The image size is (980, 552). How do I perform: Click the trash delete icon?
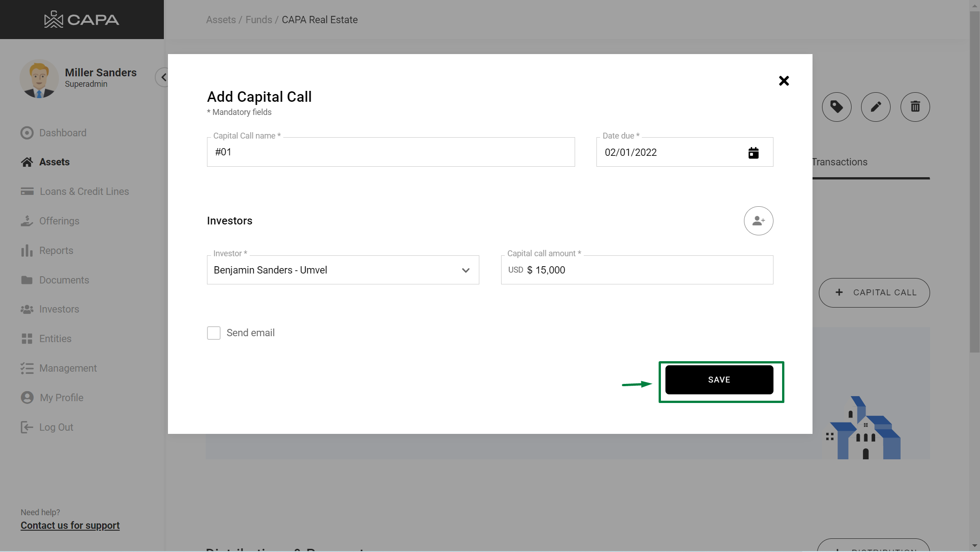click(915, 107)
